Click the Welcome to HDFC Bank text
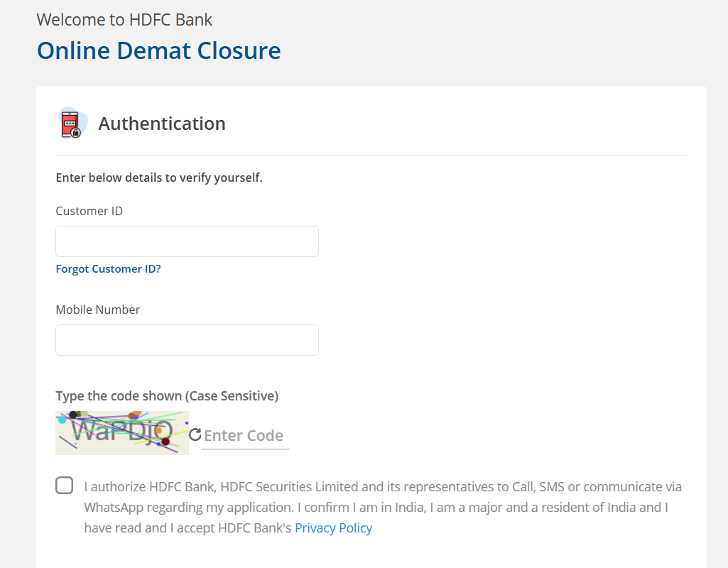The height and width of the screenshot is (568, 728). 124,19
